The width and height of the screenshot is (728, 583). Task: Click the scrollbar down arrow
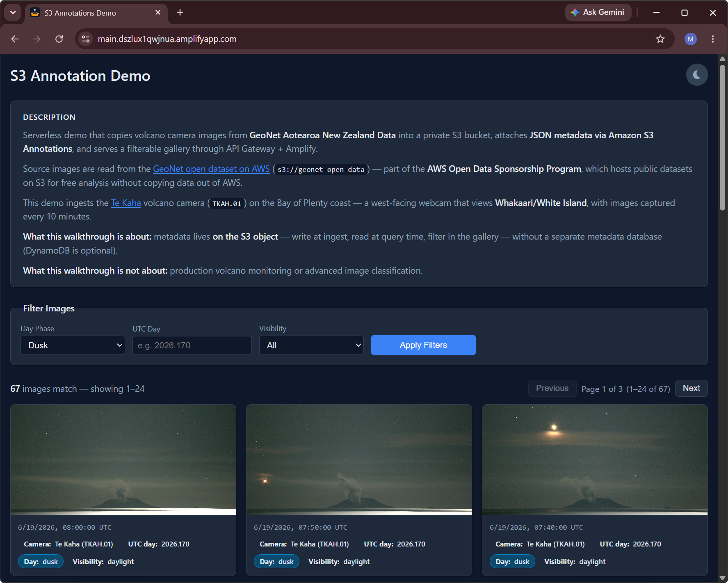click(x=723, y=578)
